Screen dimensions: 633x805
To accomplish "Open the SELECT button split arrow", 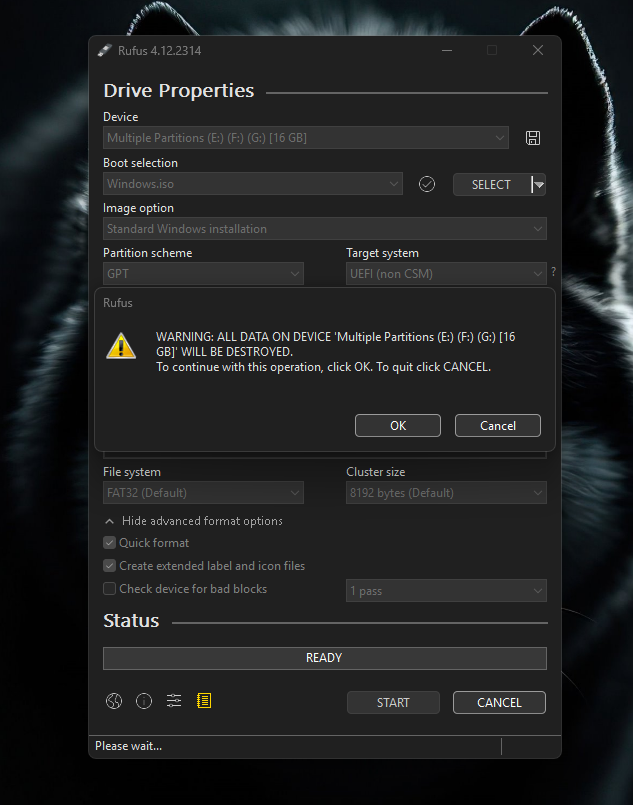I will [538, 184].
